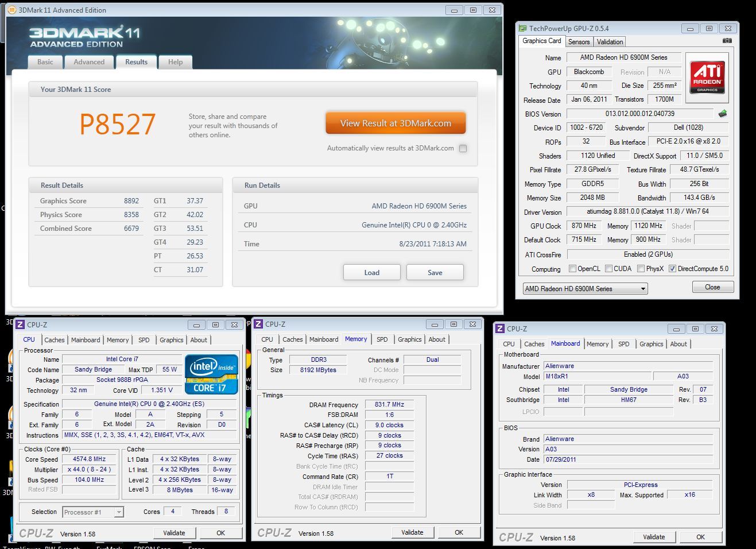Screen dimensions: 756x549
Task: Click the GPU-Z screenshot camera icon
Action: coord(727,41)
